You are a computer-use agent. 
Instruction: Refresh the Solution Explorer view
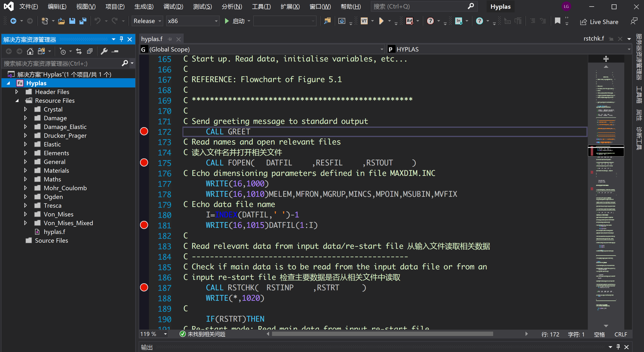click(79, 51)
